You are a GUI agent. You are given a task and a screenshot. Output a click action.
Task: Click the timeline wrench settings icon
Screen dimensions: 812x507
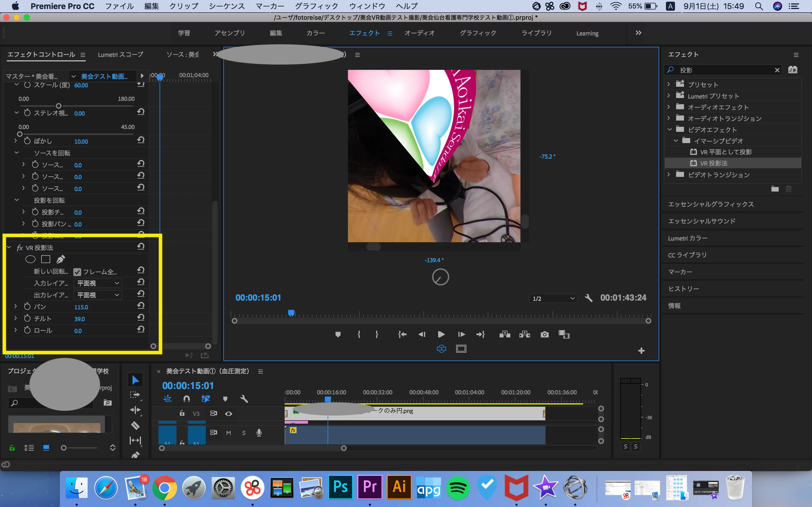click(x=244, y=399)
